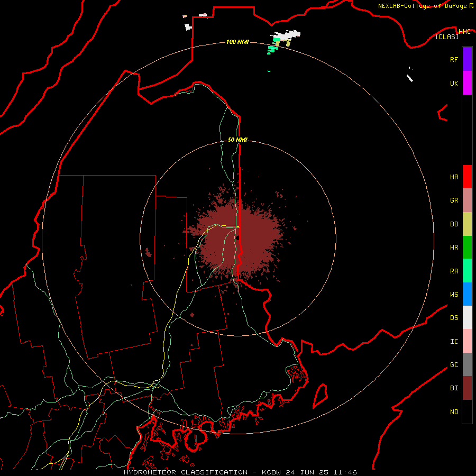
Task: Click the DS legend label
Action: [x=454, y=318]
